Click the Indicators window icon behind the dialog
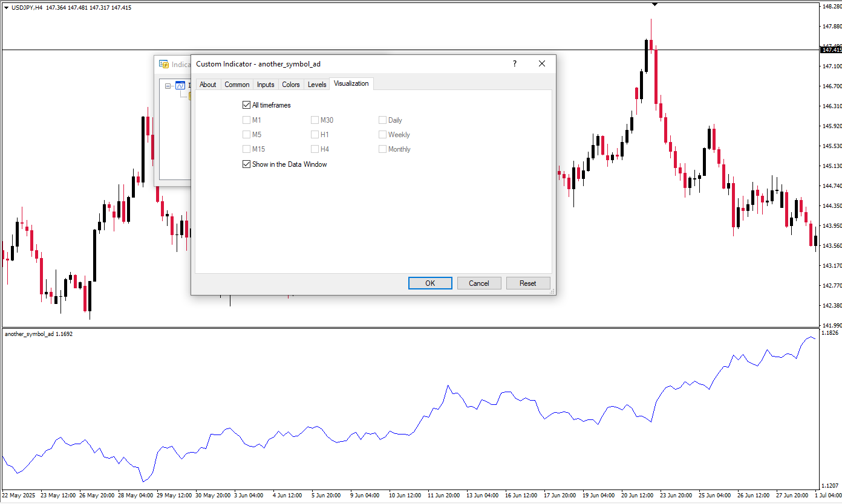Screen dimensions: 842x504 (163, 64)
